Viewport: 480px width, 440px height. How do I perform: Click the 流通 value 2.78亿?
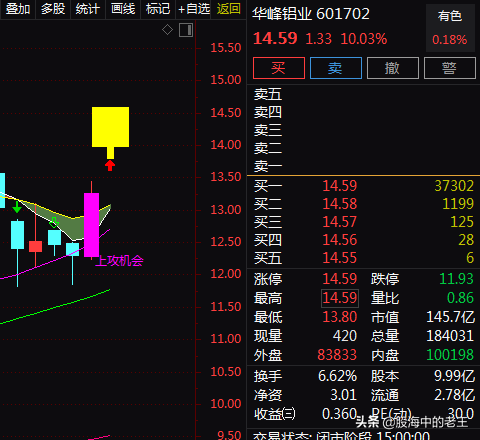[x=454, y=395]
